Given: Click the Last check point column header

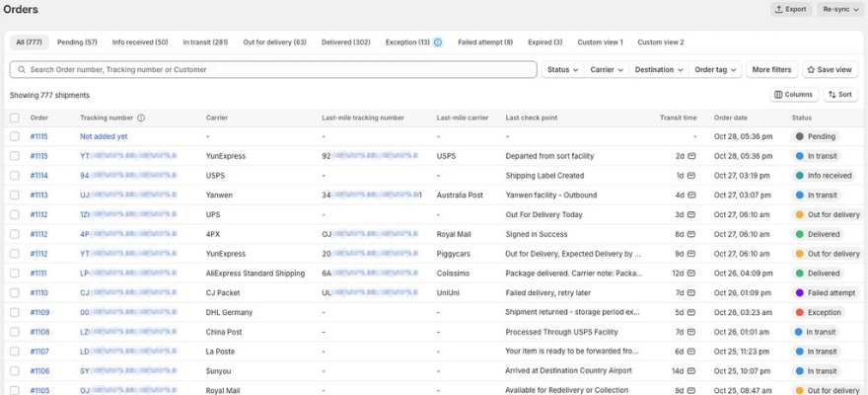Looking at the screenshot, I should coord(532,118).
